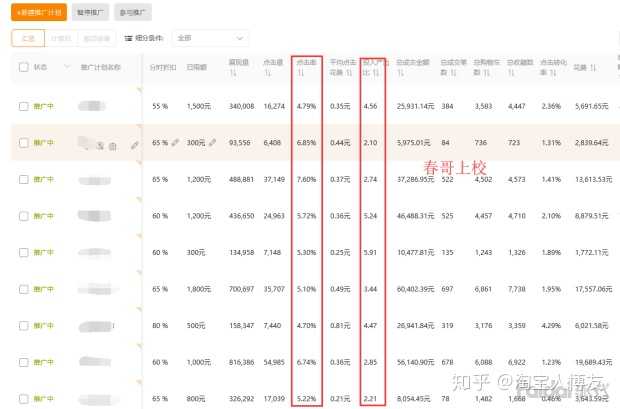Screen dimensions: 620x409
Task: Click the 19,689.43元 spend cell
Action: click(594, 362)
